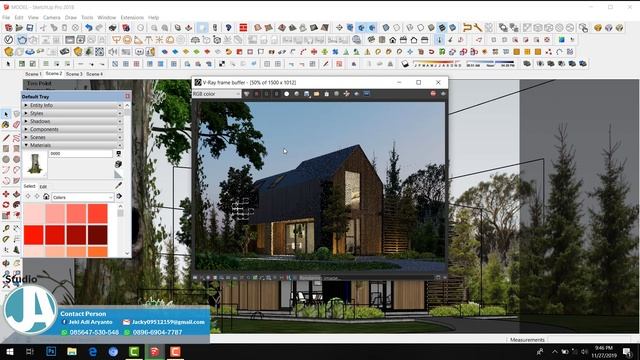
Task: Open RGB color channel dropdown in frame buffer
Action: coord(216,94)
